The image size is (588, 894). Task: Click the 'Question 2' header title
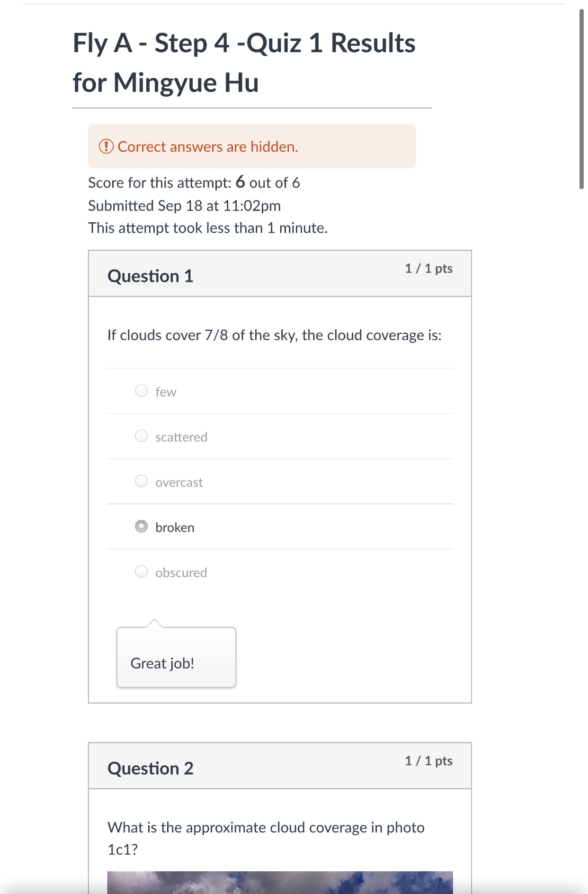151,768
